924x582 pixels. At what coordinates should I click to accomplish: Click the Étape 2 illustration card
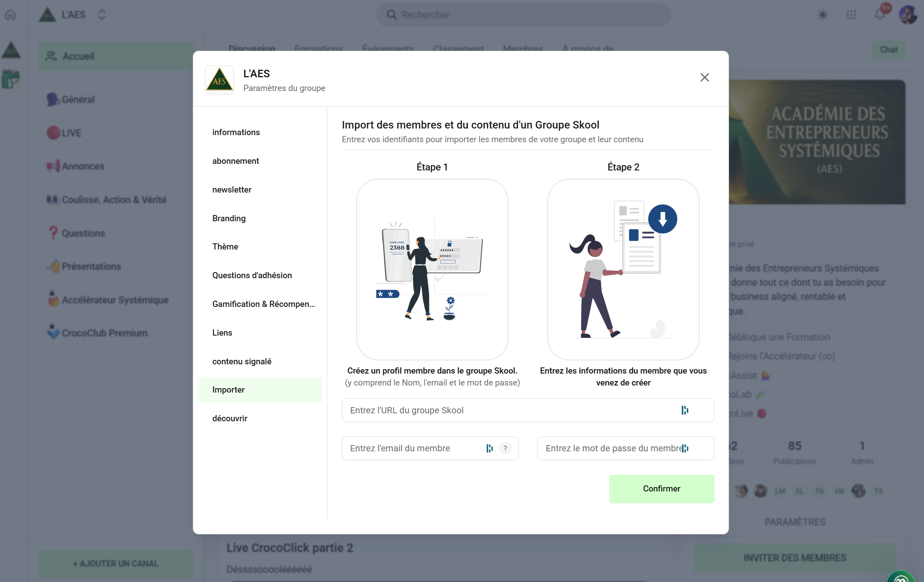click(623, 269)
